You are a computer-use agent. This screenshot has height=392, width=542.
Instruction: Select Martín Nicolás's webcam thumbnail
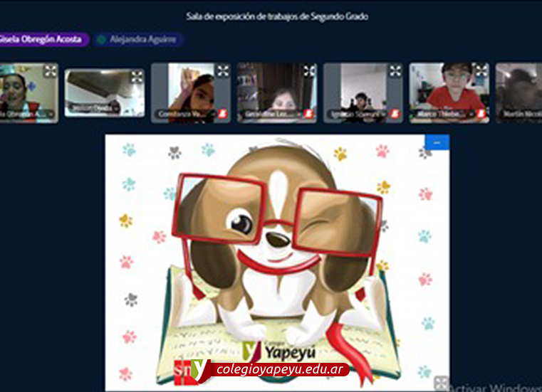click(x=518, y=92)
